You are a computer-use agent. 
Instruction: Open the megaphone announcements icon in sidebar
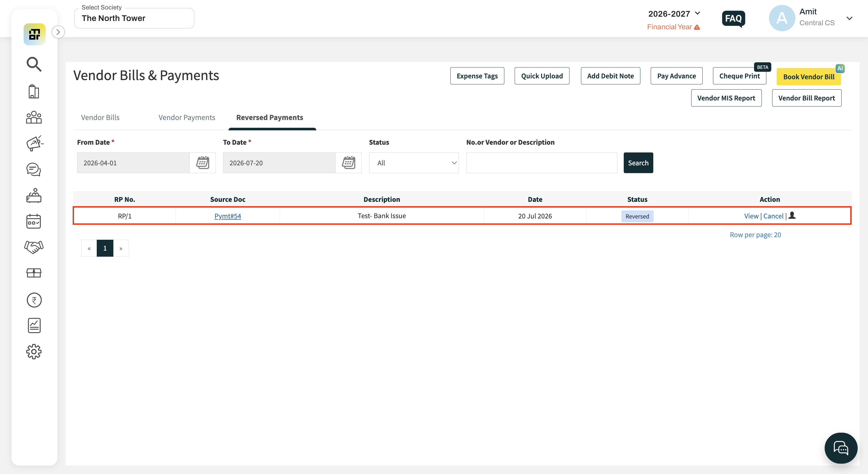pyautogui.click(x=34, y=143)
